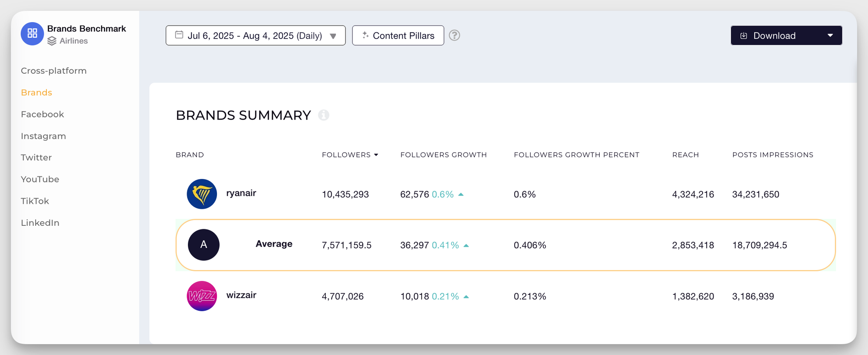
Task: Click Average growth value 36,297
Action: tap(414, 245)
